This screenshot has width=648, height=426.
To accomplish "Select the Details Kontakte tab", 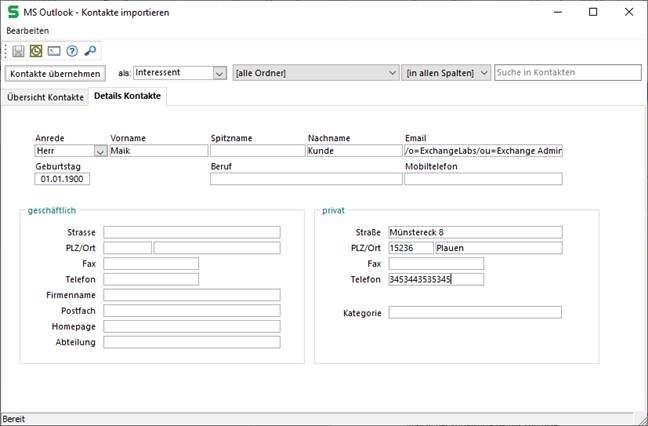I will pyautogui.click(x=127, y=96).
